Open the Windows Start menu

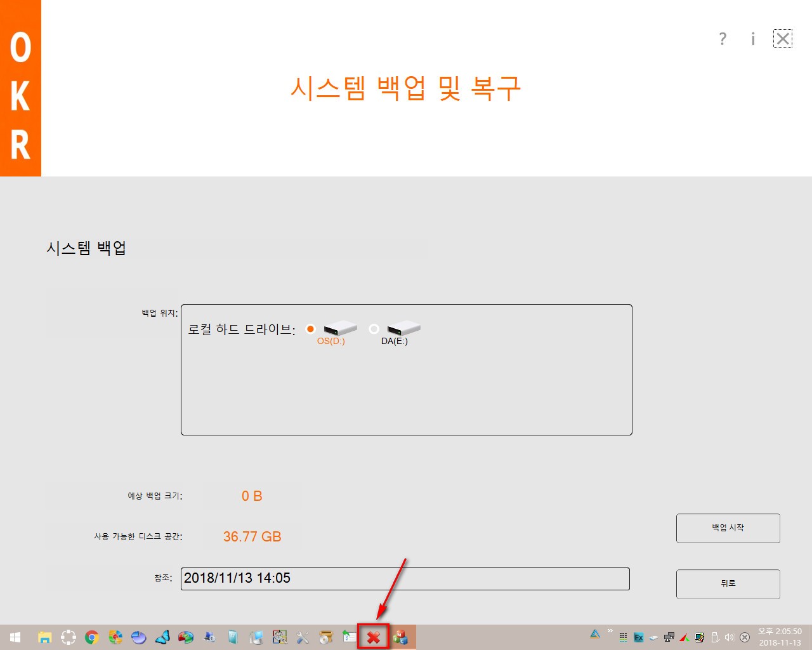[x=15, y=637]
